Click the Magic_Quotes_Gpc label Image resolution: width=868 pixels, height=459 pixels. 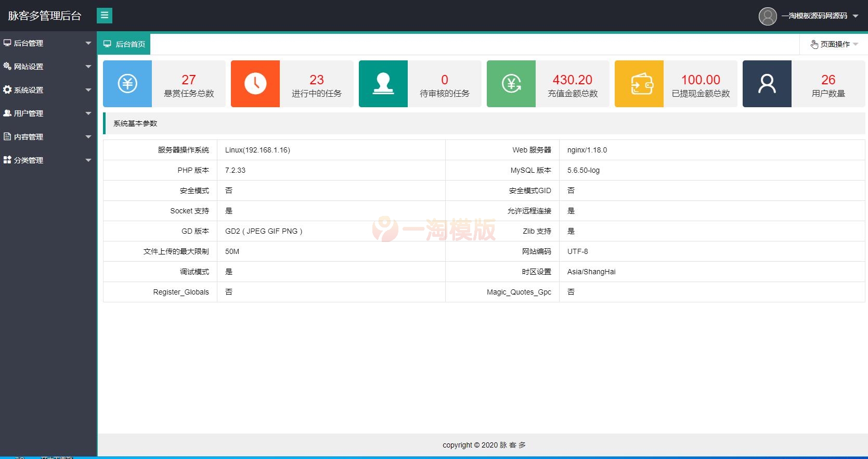519,292
